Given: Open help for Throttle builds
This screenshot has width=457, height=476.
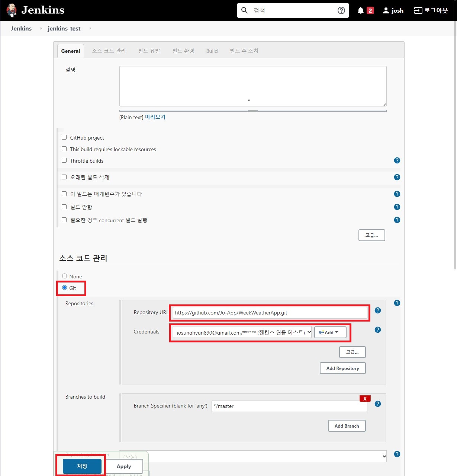Looking at the screenshot, I should click(397, 160).
